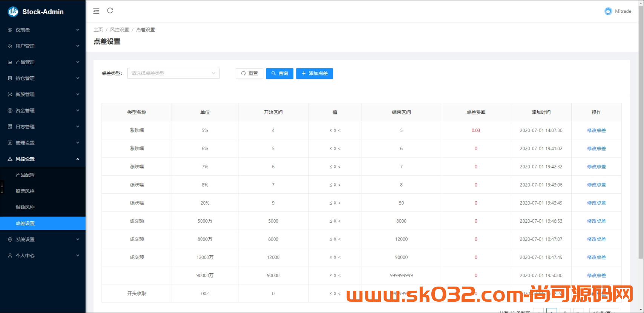This screenshot has height=313, width=644.
Task: Click the Mitrade username text
Action: (x=623, y=11)
